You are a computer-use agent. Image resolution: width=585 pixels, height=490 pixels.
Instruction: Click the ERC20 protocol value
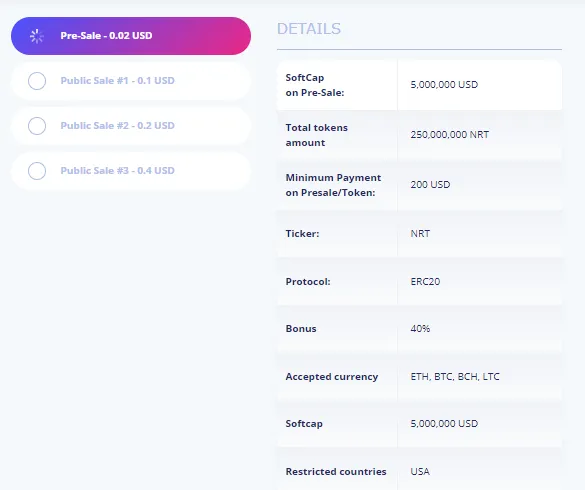pos(425,281)
